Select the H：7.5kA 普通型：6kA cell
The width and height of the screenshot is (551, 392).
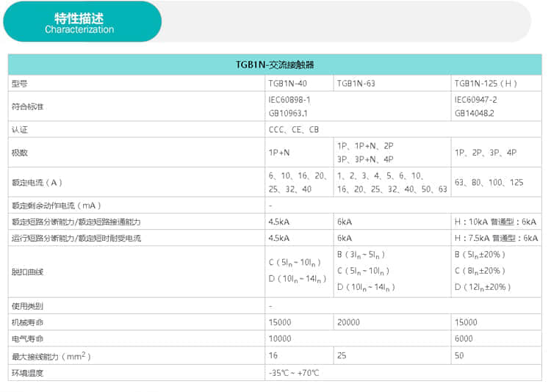point(496,238)
